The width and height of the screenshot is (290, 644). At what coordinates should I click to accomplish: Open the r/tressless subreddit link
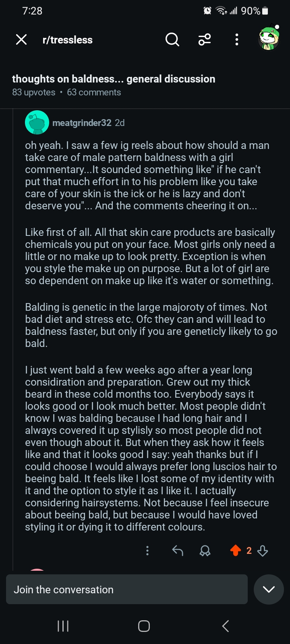67,40
